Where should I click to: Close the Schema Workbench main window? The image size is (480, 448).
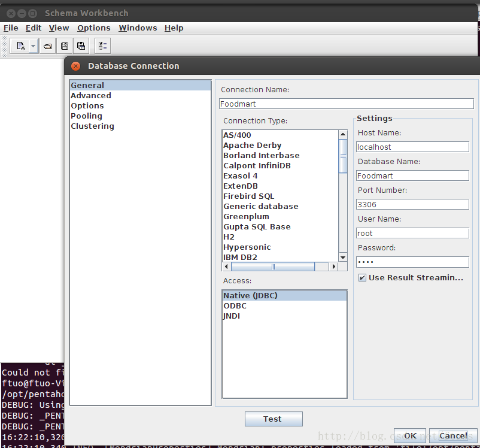[x=11, y=14]
